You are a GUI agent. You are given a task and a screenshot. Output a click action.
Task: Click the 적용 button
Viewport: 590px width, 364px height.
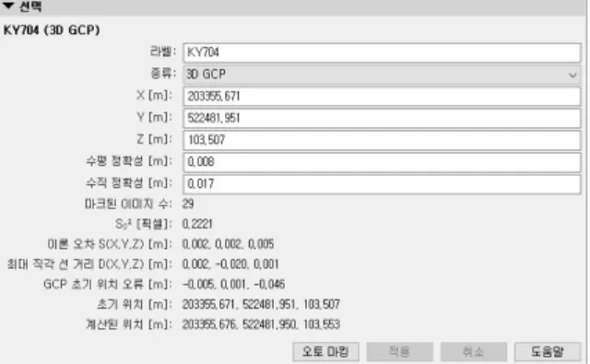399,352
